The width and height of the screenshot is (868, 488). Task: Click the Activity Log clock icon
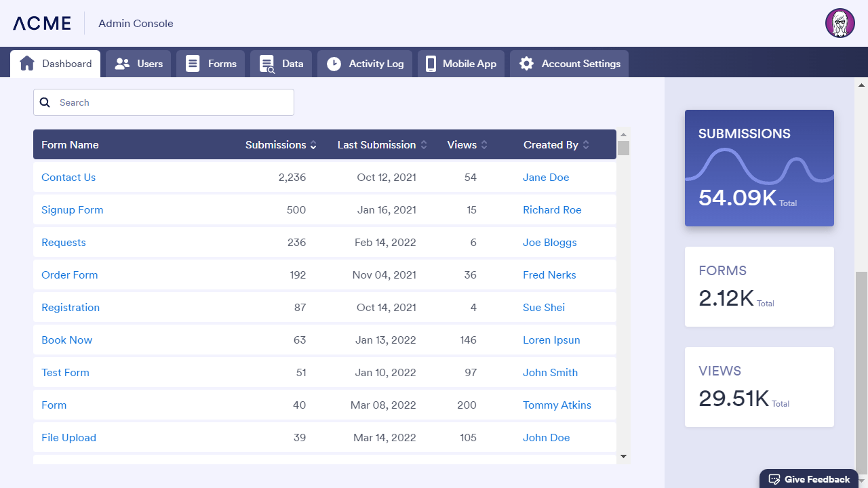pyautogui.click(x=334, y=64)
